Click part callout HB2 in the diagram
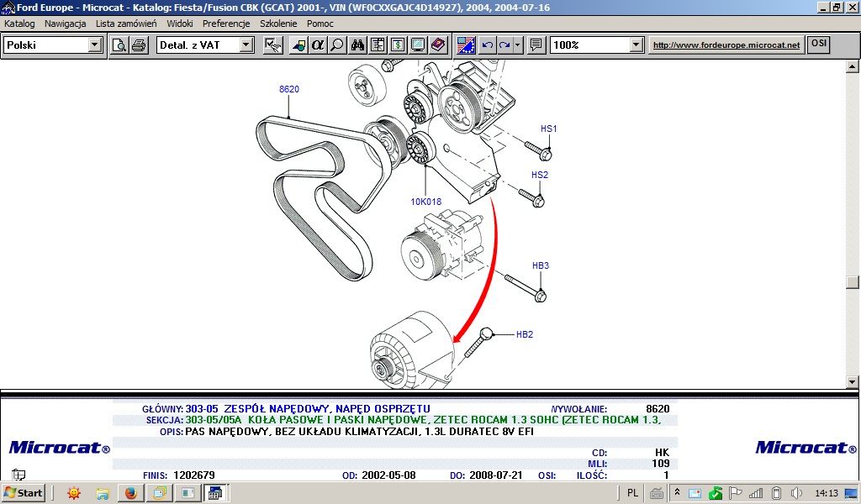The width and height of the screenshot is (861, 504). coord(525,334)
